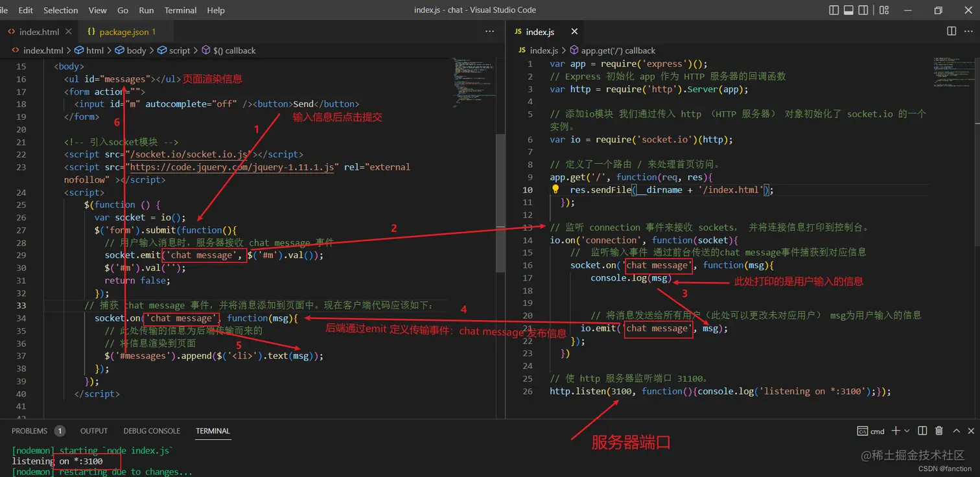Click the HTML icon on index.html tab

pyautogui.click(x=12, y=32)
